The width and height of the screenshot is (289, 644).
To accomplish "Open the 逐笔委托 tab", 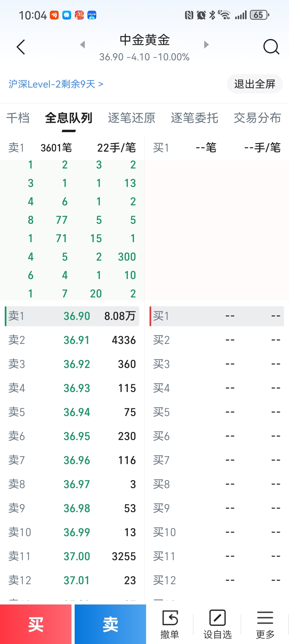I will [194, 118].
